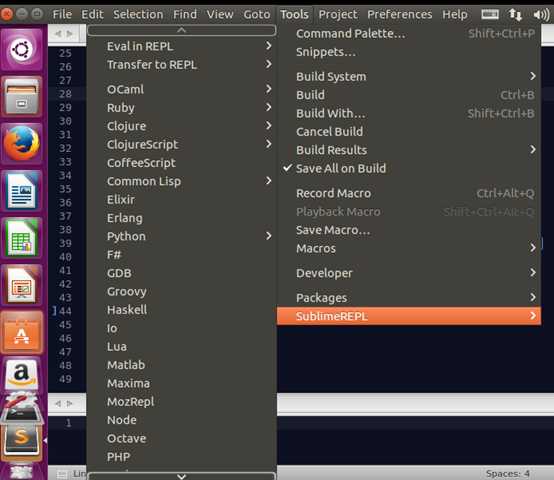Open the View menu
This screenshot has width=554, height=480.
[220, 14]
